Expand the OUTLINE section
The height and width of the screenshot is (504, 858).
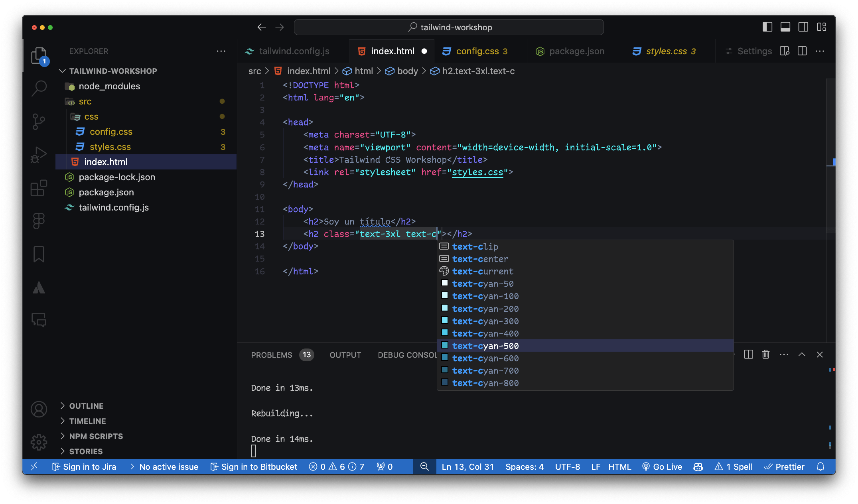(86, 406)
